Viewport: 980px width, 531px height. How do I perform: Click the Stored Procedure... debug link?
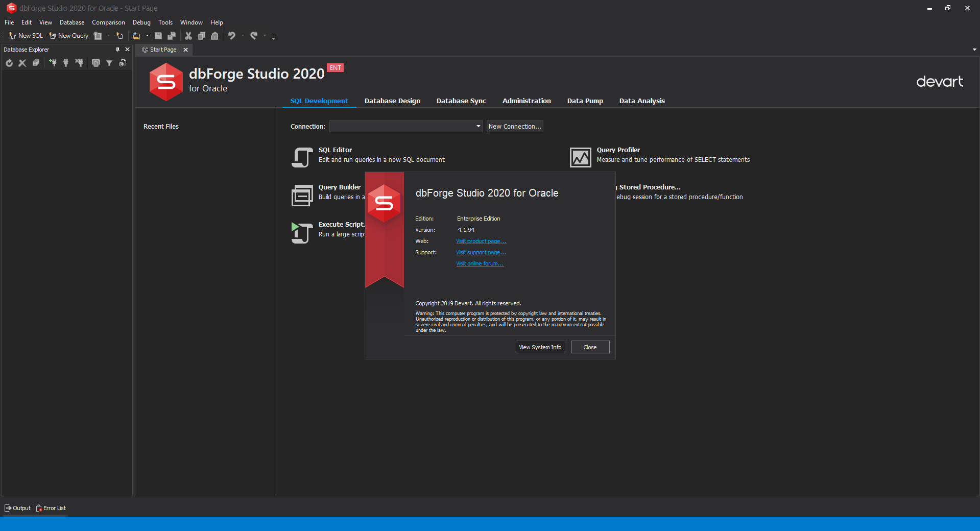point(650,187)
